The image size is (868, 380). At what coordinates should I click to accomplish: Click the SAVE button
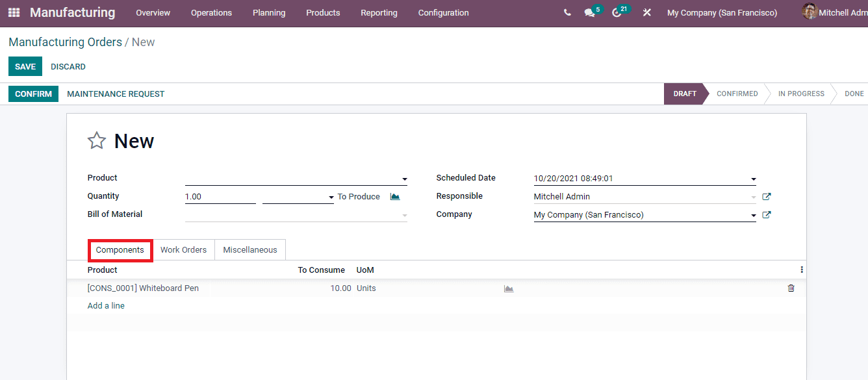(x=25, y=66)
